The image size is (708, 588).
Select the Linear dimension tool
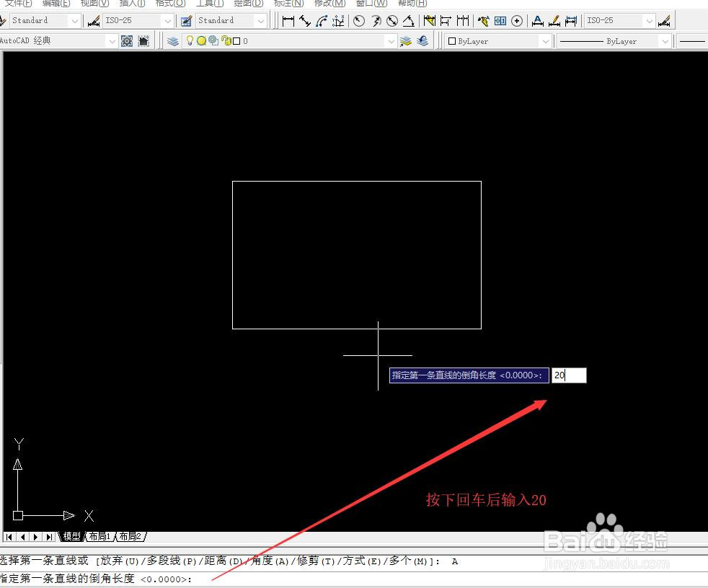[288, 21]
